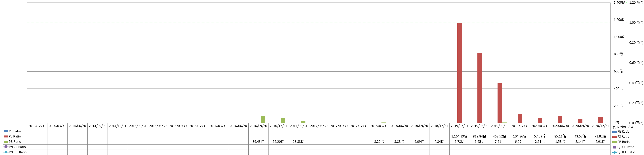
Task: Click the PB Ratio value 28.33倍
Action: pyautogui.click(x=299, y=141)
